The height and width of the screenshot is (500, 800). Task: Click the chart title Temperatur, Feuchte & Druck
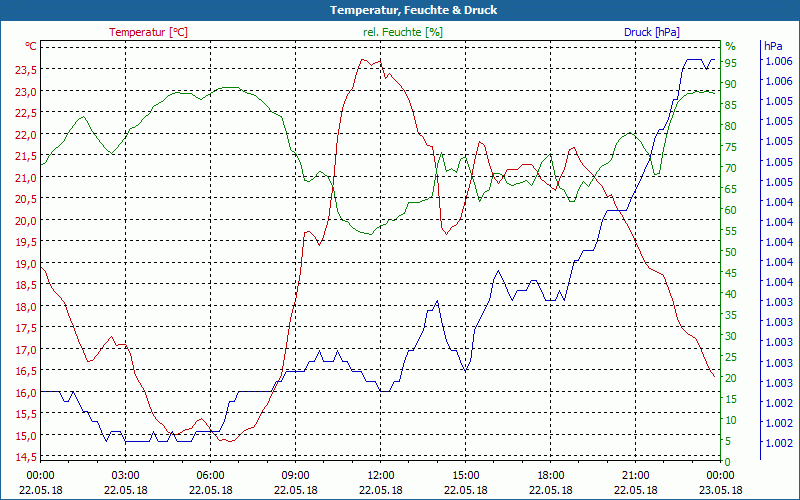pyautogui.click(x=399, y=10)
